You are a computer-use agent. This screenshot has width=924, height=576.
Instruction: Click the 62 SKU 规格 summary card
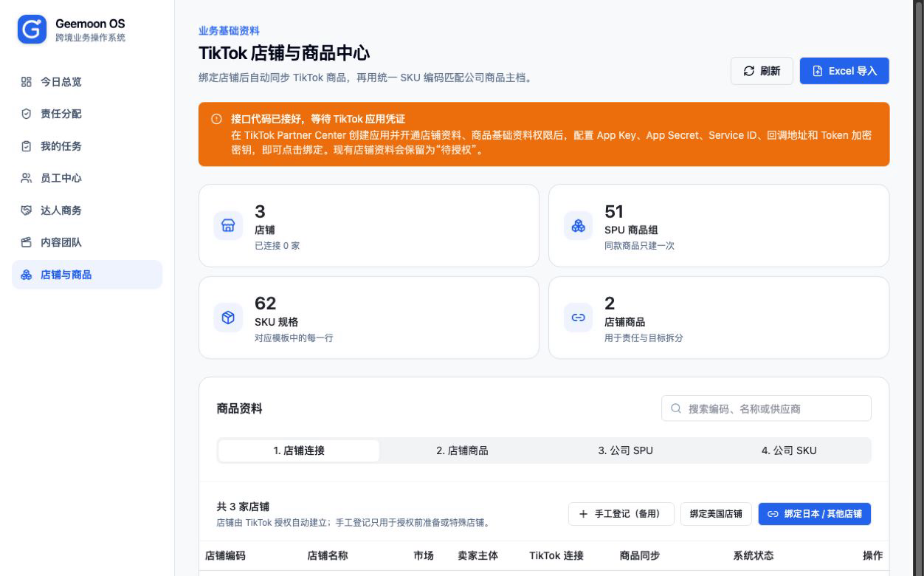[369, 318]
